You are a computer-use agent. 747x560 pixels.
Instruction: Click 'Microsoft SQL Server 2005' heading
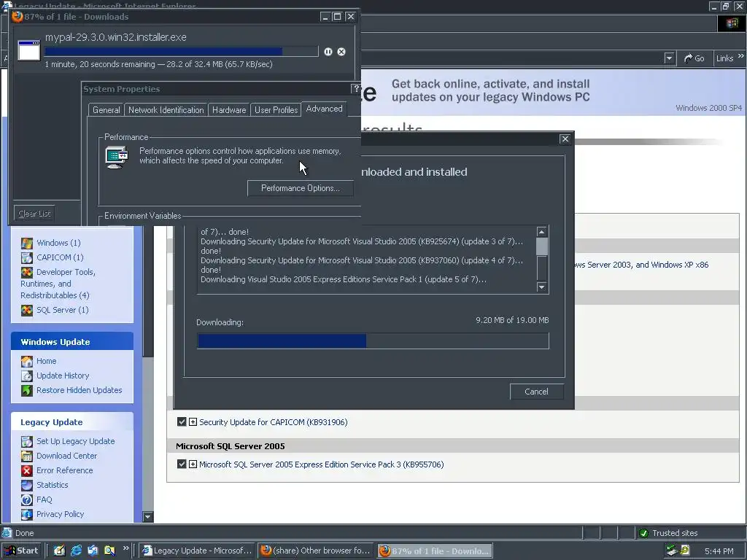pos(230,446)
